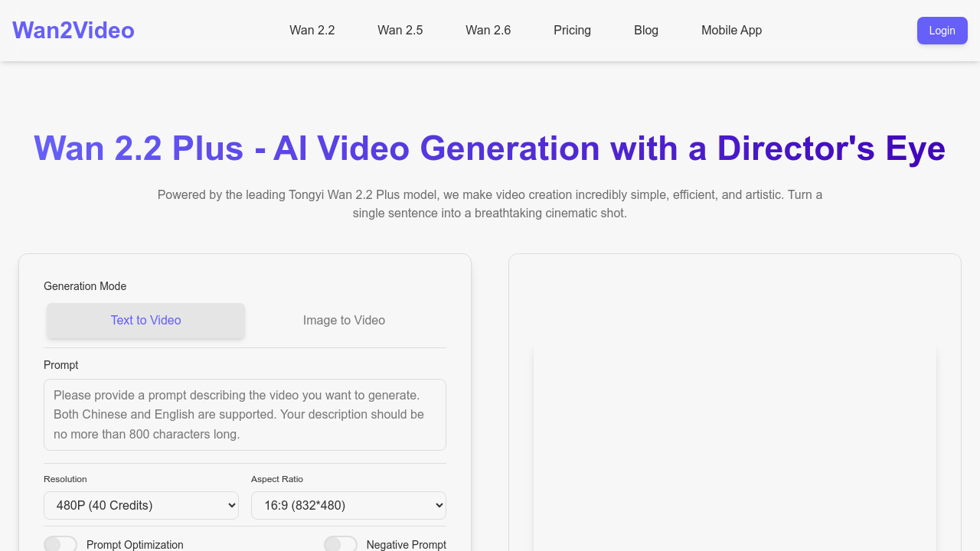Enable the Negative Prompt toggle

pyautogui.click(x=341, y=544)
